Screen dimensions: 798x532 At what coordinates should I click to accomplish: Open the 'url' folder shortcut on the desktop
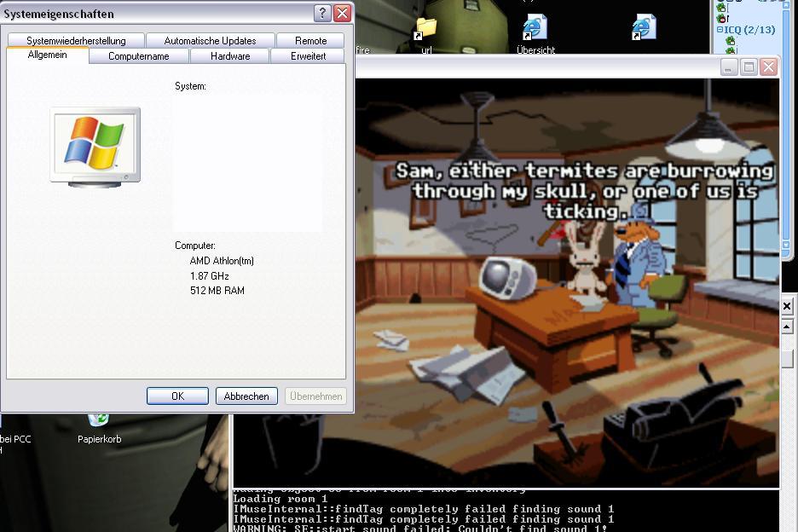pos(426,35)
